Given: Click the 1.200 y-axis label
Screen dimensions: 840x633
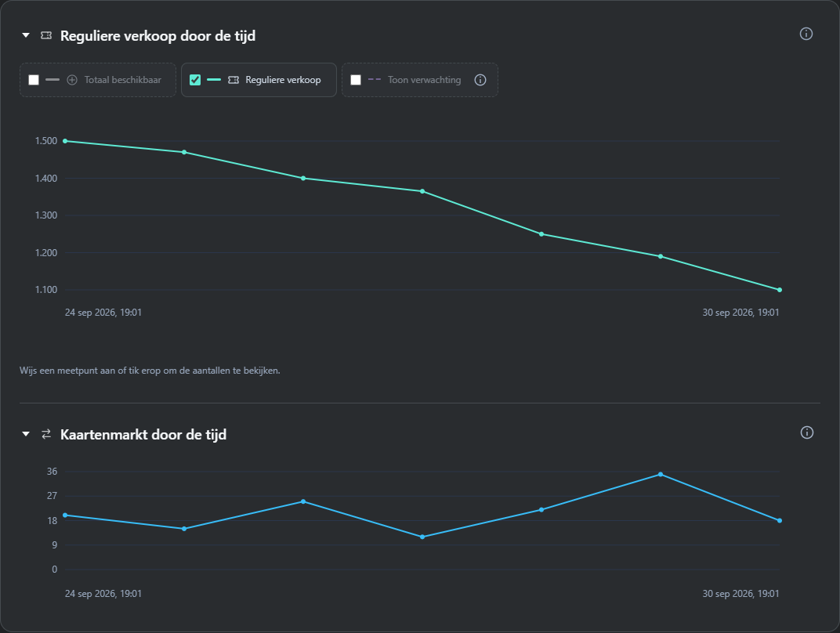Looking at the screenshot, I should [x=46, y=253].
